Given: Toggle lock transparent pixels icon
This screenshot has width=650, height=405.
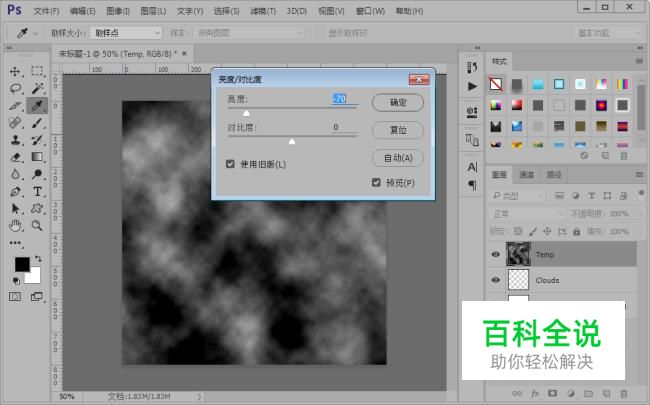Looking at the screenshot, I should coord(518,231).
